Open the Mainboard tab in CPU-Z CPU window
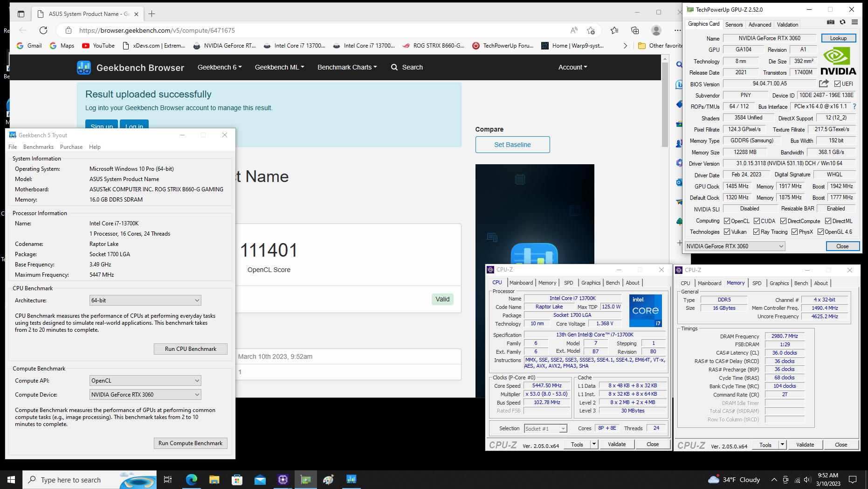868x489 pixels. pyautogui.click(x=521, y=283)
